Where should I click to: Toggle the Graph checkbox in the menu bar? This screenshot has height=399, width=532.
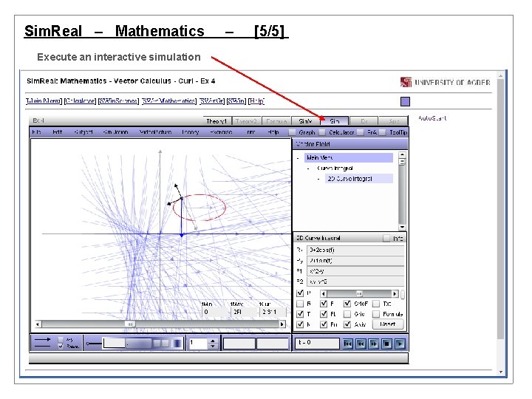tap(292, 132)
